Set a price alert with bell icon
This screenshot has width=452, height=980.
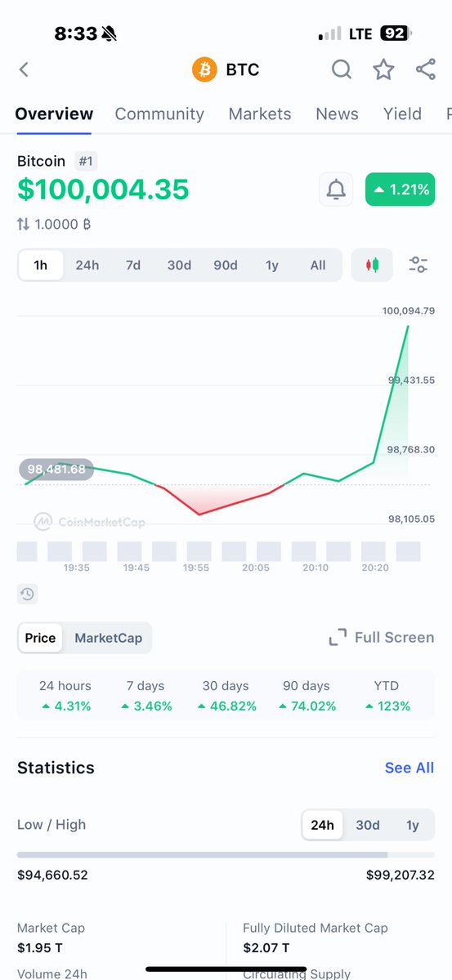tap(336, 190)
